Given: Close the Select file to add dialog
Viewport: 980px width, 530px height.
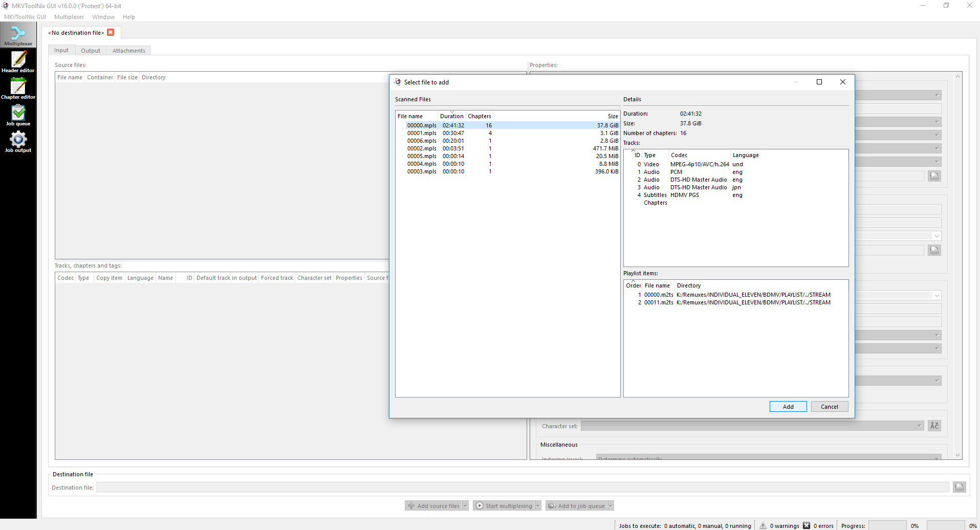Looking at the screenshot, I should tap(842, 82).
